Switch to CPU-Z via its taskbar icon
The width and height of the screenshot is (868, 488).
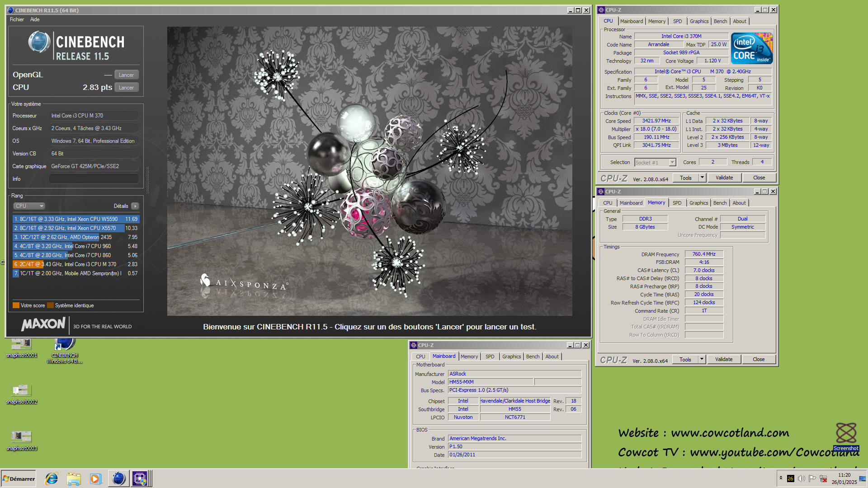pyautogui.click(x=140, y=479)
